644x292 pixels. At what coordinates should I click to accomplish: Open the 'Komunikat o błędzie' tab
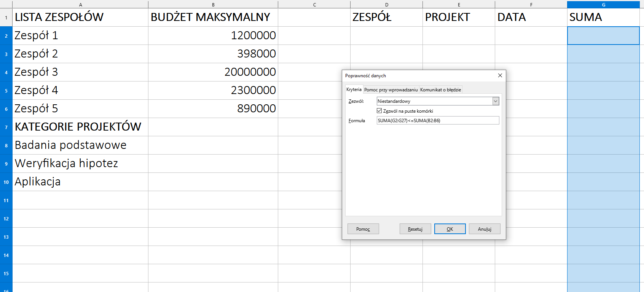pos(440,90)
